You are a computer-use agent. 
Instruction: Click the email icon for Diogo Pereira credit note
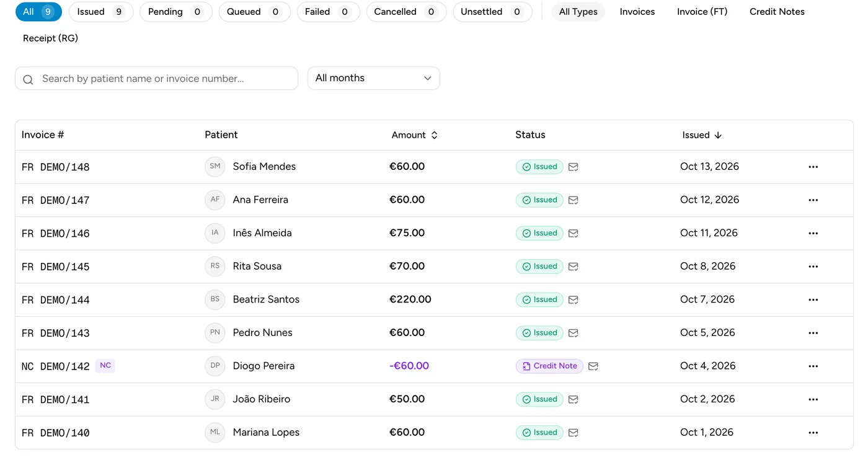[x=593, y=366]
